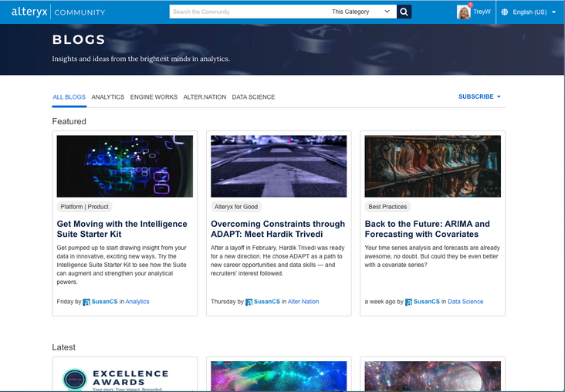Click SusanCS avatar icon in Data Science post
Image resolution: width=565 pixels, height=392 pixels.
point(408,302)
